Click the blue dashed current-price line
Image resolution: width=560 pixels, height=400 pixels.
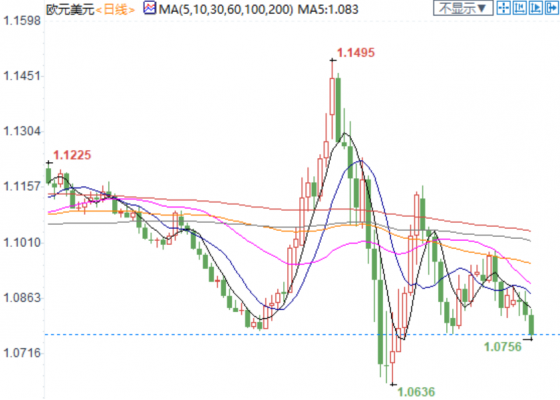coord(302,335)
